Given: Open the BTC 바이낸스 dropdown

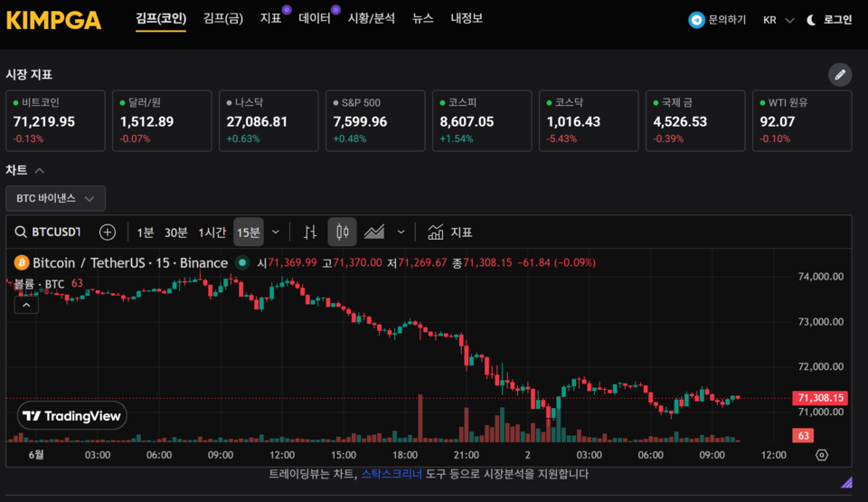Looking at the screenshot, I should (55, 198).
